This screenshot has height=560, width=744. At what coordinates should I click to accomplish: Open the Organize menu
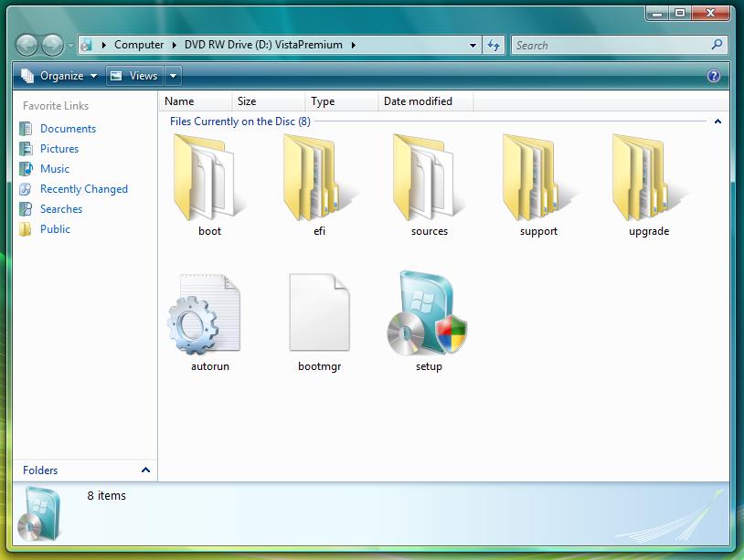click(59, 76)
